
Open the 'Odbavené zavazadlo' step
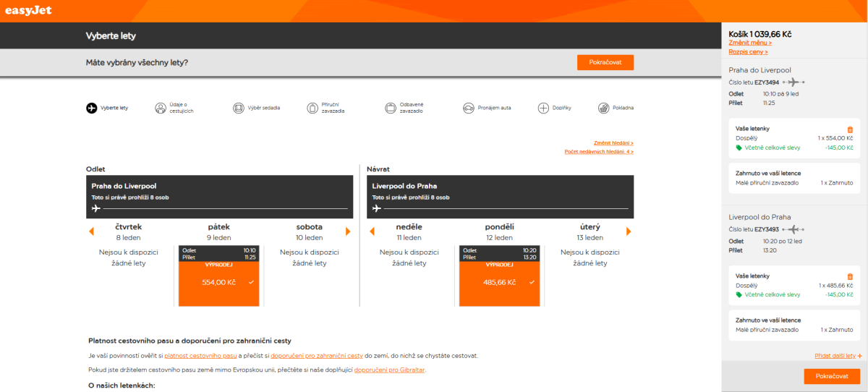click(x=391, y=108)
